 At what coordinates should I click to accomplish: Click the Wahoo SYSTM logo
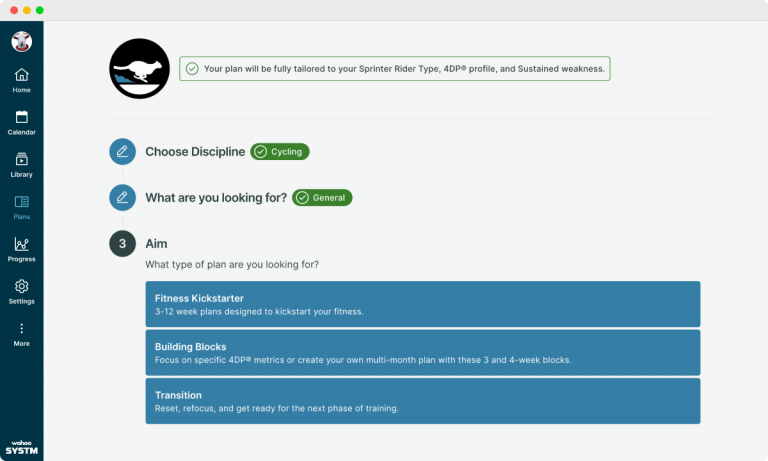[22, 447]
